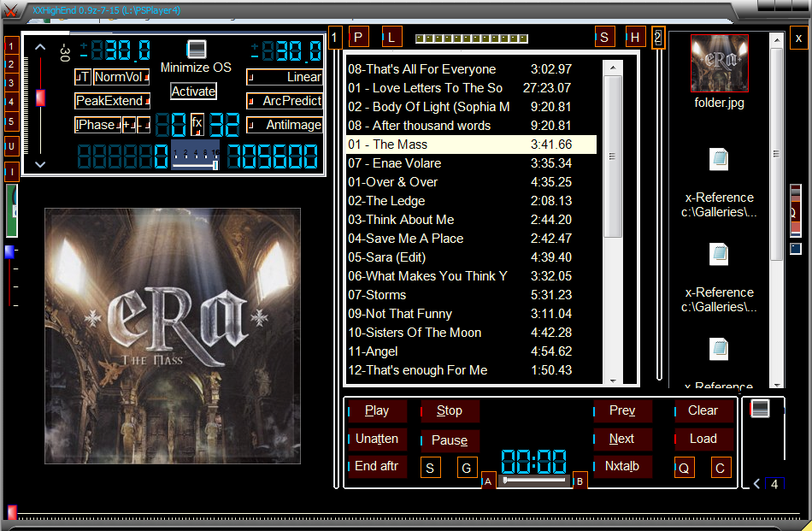Toggle PeakExtend option
The height and width of the screenshot is (531, 812).
tap(112, 101)
